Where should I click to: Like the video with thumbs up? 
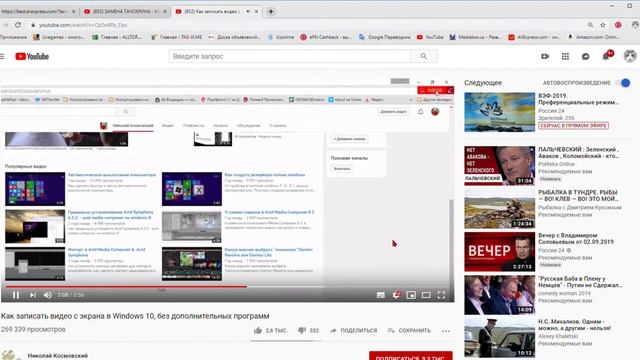(x=258, y=331)
